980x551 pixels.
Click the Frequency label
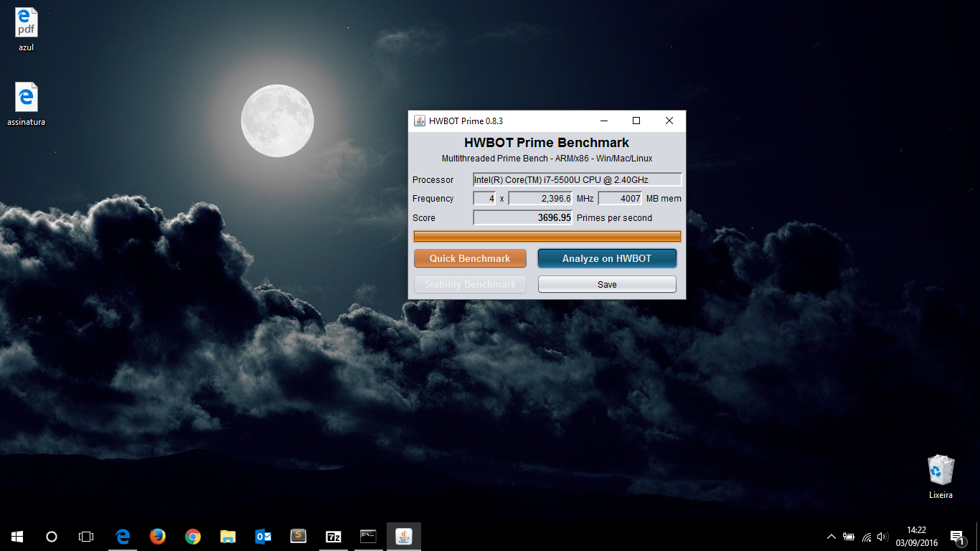click(433, 199)
